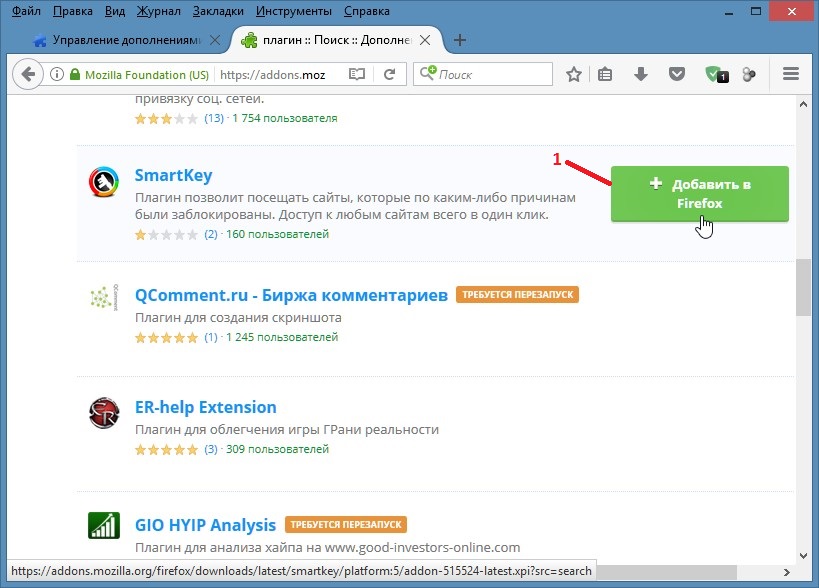The image size is (819, 588).
Task: Close the Firefox window
Action: [792, 11]
